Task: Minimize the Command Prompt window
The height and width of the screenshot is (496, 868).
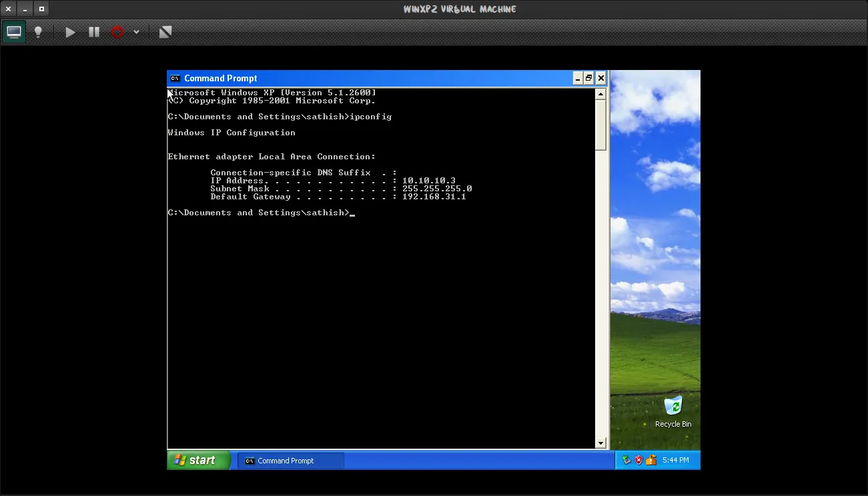Action: pyautogui.click(x=578, y=78)
